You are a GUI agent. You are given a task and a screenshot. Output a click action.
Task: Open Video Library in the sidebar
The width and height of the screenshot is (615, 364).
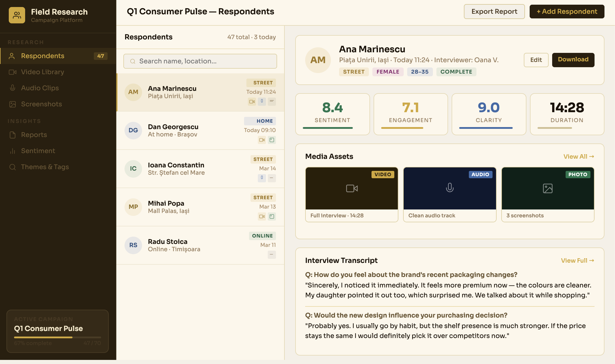pyautogui.click(x=42, y=72)
